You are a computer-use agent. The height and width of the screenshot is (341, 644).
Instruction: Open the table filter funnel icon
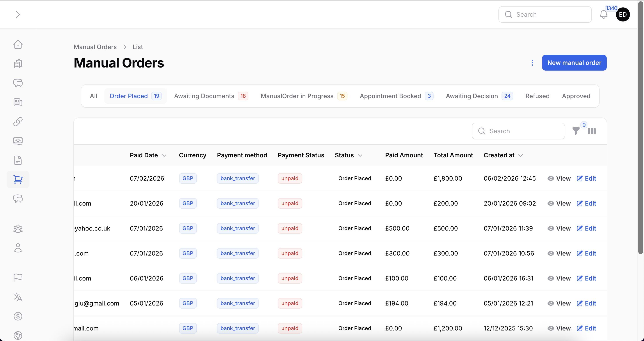pyautogui.click(x=576, y=131)
